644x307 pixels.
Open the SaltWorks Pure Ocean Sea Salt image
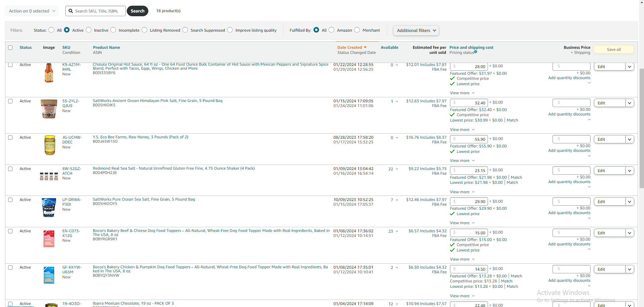pyautogui.click(x=49, y=207)
